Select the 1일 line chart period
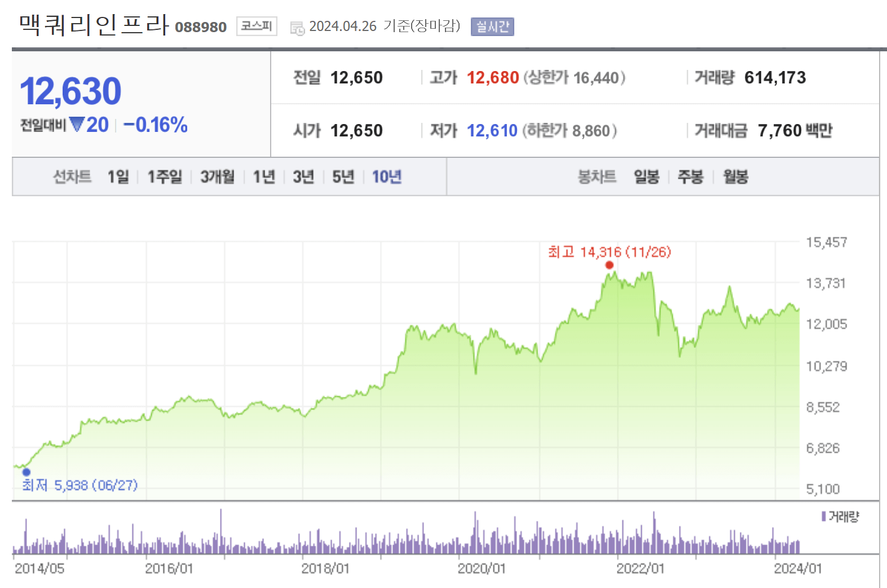This screenshot has width=887, height=588. (x=118, y=177)
